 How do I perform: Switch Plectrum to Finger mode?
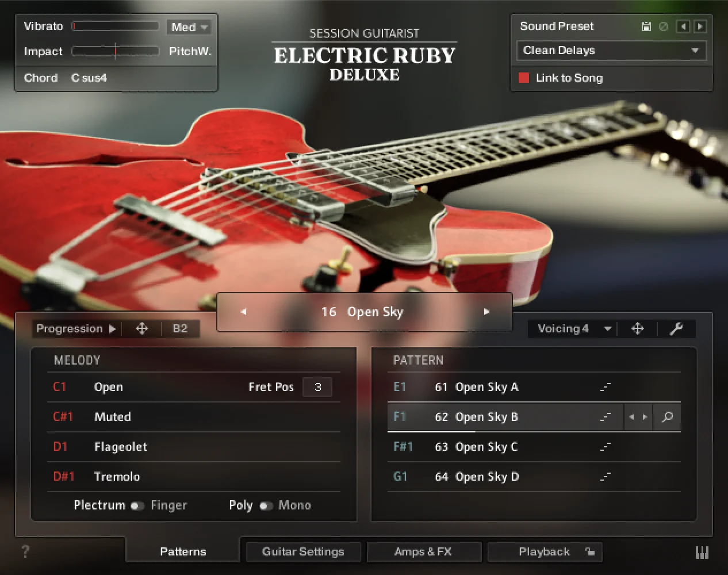[137, 506]
